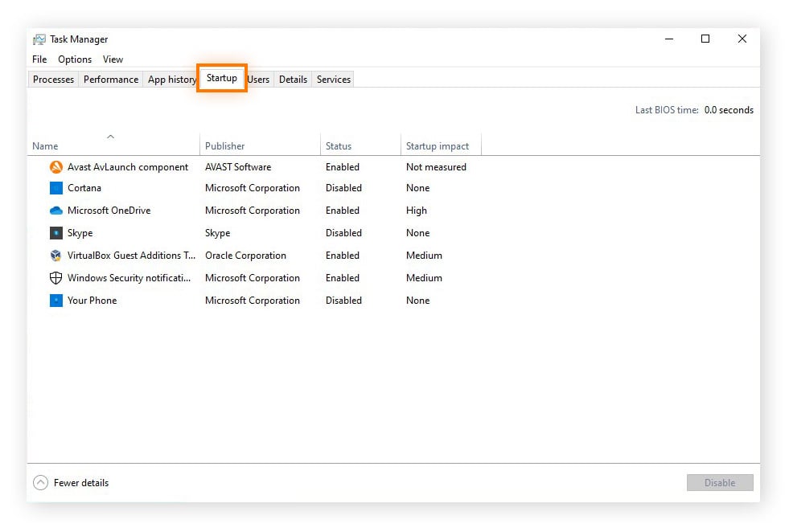Sort by the Publisher column header

coord(260,145)
